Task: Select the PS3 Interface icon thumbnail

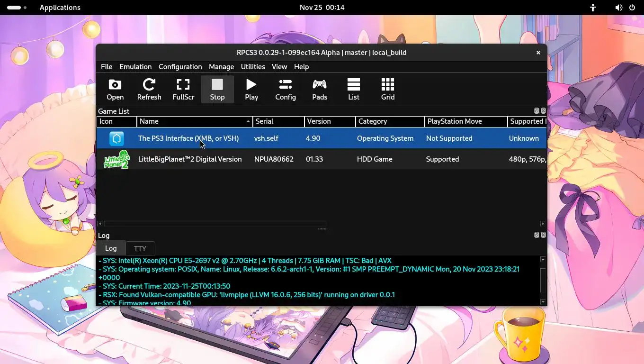Action: coord(116,138)
